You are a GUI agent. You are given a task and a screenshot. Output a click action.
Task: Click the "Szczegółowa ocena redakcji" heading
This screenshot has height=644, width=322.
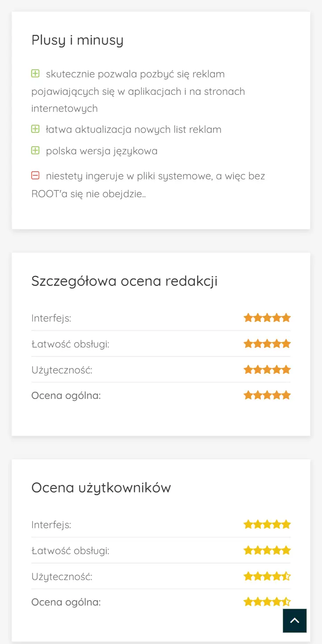click(124, 280)
